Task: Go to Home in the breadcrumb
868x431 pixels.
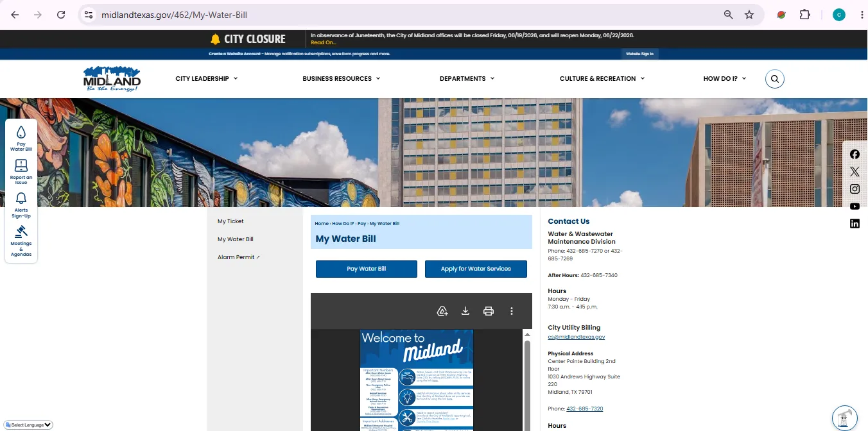Action: 322,224
